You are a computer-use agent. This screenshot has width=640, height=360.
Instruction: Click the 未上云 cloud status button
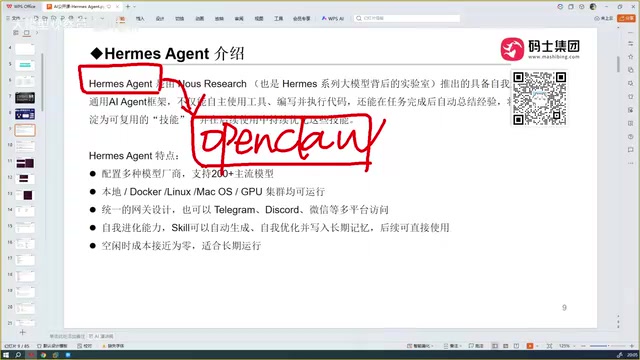pos(604,18)
